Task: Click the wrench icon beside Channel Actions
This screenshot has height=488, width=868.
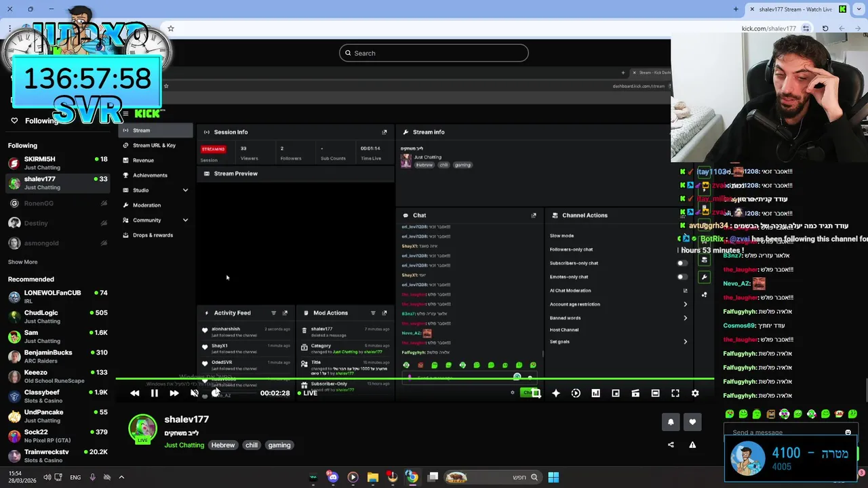Action: (705, 277)
